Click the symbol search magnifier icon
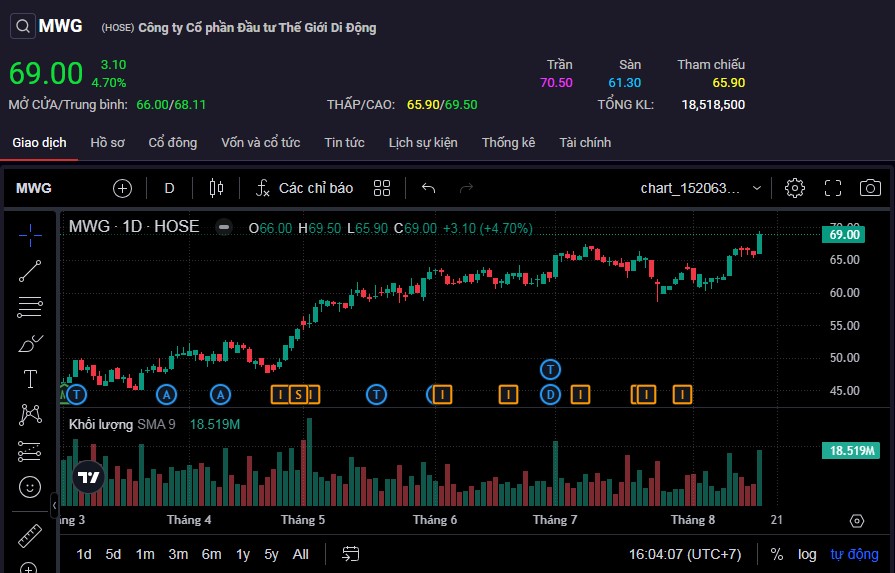This screenshot has width=895, height=573. click(22, 27)
